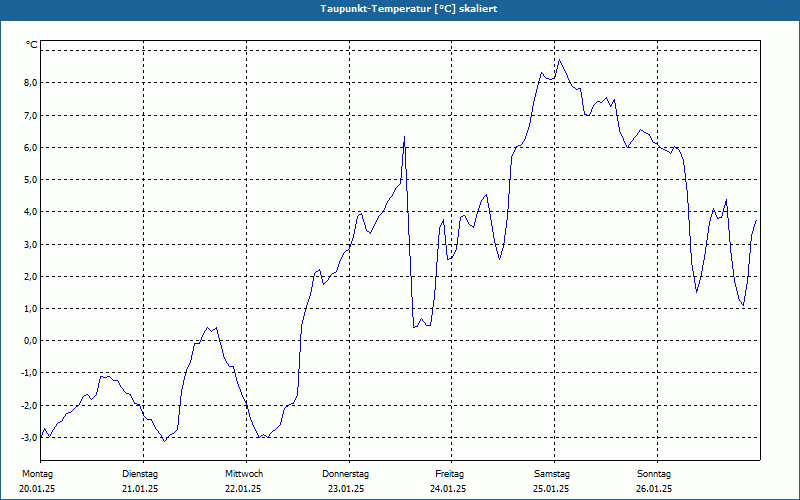Click the 5,0 y-axis value

click(x=30, y=180)
